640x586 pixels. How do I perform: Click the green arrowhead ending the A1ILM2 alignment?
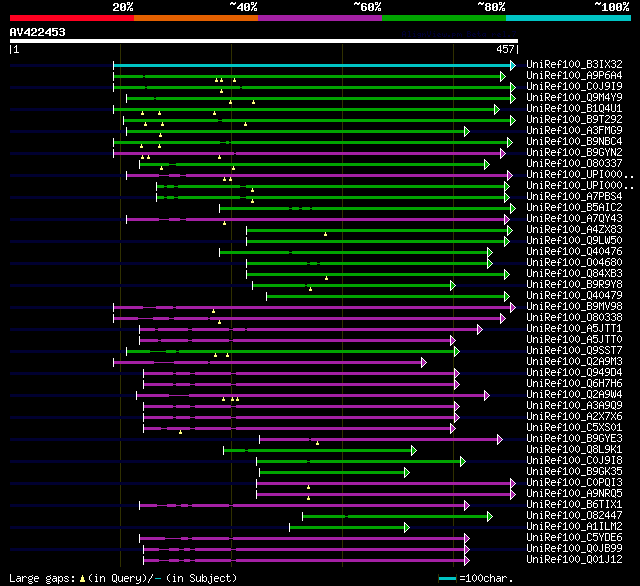point(407,528)
